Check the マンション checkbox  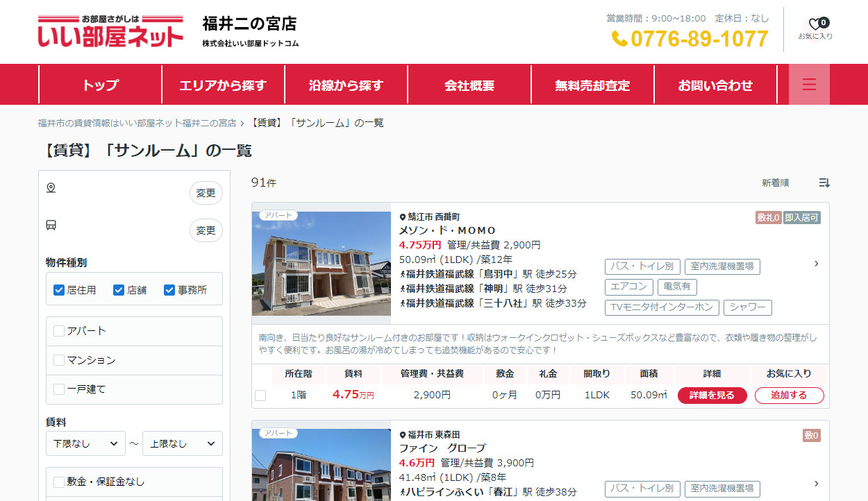(x=59, y=360)
